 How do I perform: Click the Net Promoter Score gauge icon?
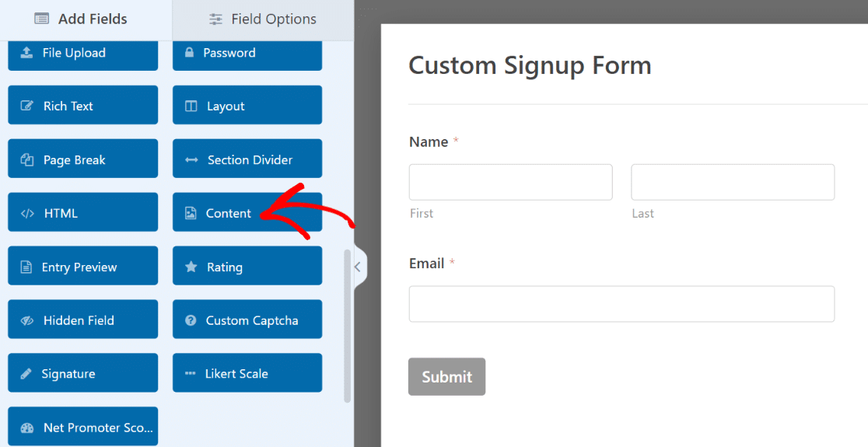[x=27, y=428]
